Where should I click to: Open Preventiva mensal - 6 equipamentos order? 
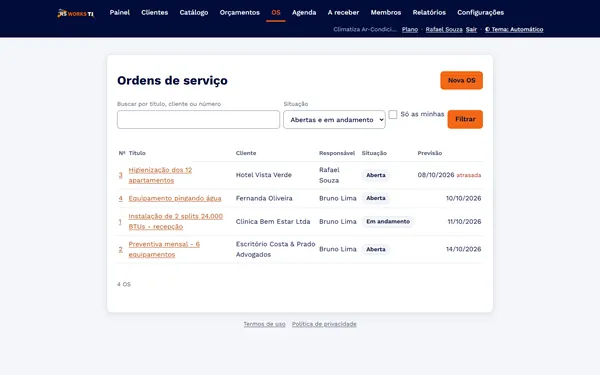(164, 249)
